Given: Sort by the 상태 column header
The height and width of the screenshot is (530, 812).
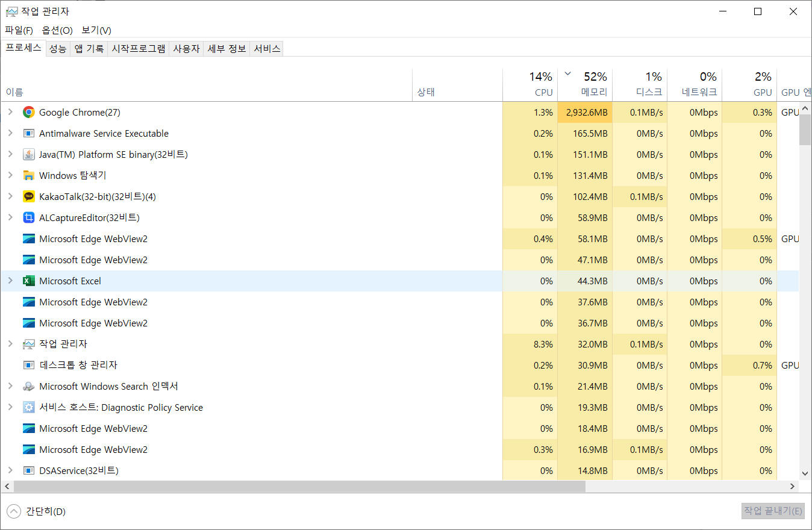Looking at the screenshot, I should [457, 85].
